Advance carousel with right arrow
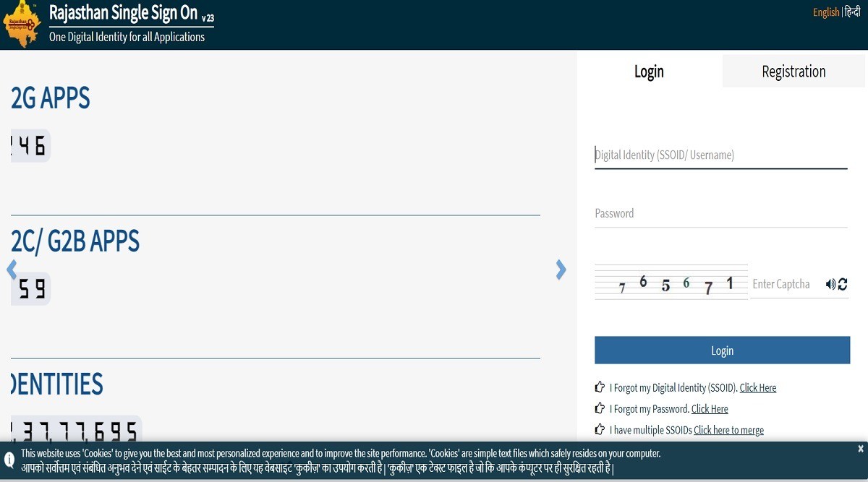This screenshot has height=482, width=868. (561, 270)
